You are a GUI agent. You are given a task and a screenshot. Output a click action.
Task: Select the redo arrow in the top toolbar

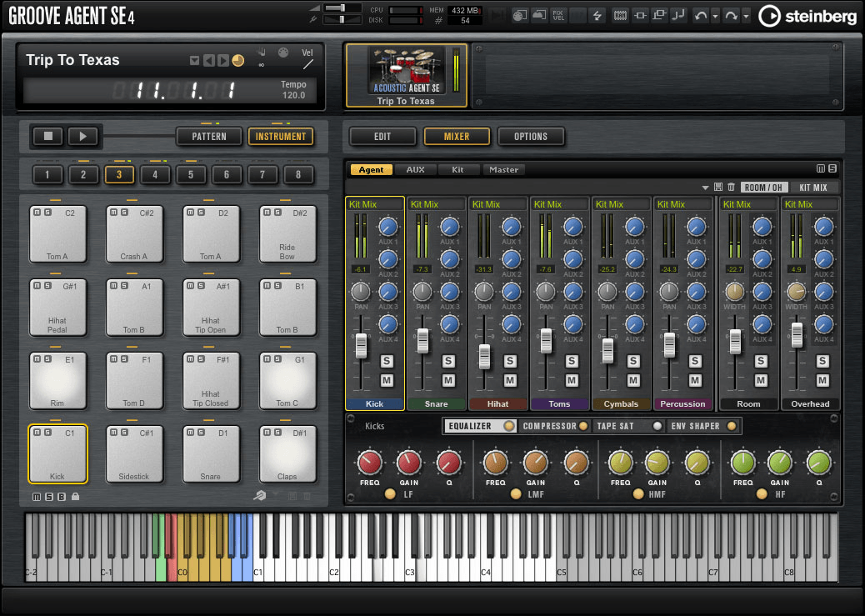[732, 15]
